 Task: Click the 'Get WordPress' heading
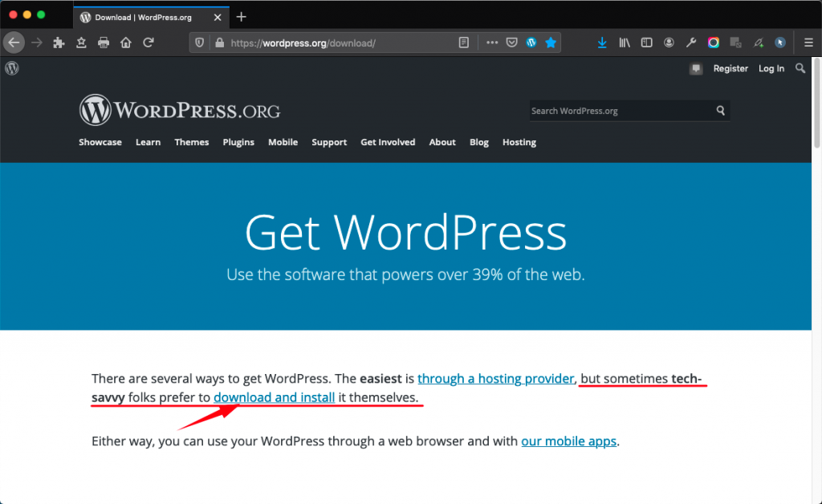pyautogui.click(x=405, y=232)
